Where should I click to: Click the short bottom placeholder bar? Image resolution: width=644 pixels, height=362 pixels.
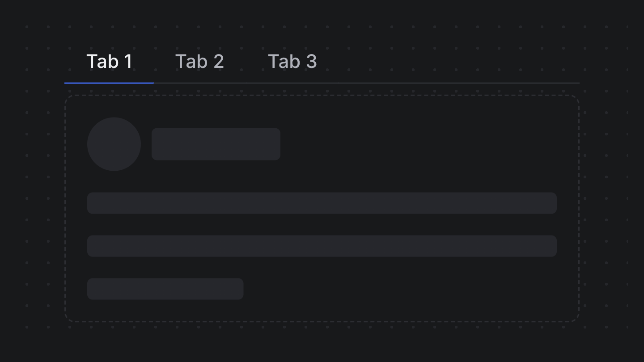point(165,289)
